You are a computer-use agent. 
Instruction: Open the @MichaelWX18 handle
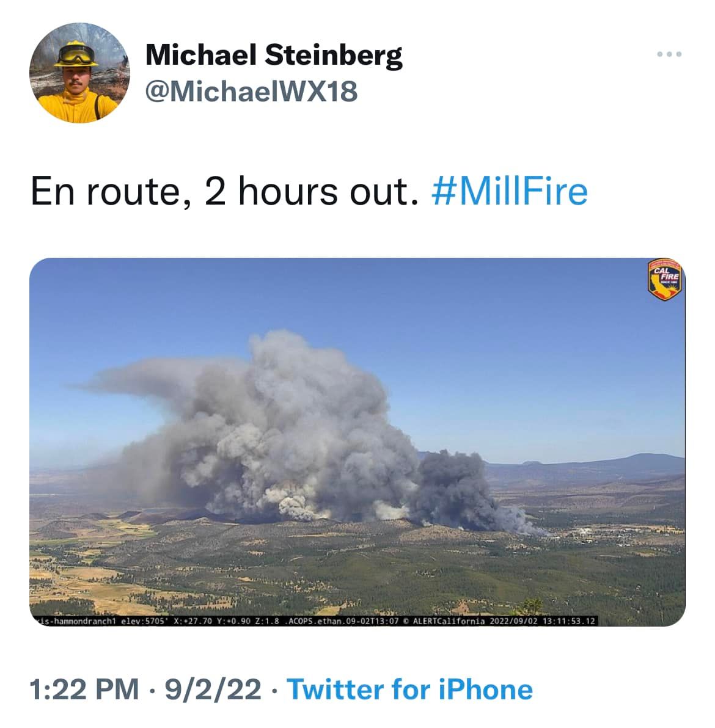pos(251,92)
